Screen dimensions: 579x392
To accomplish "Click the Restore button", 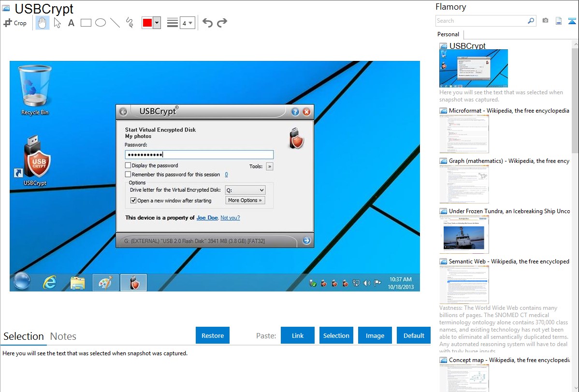I will click(213, 335).
